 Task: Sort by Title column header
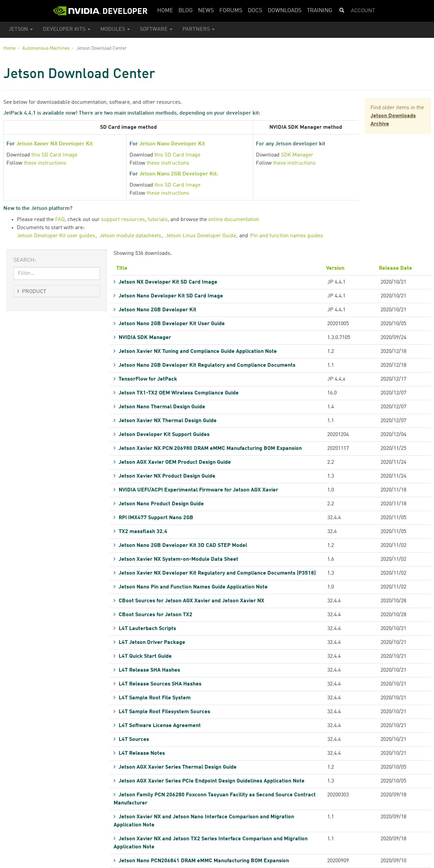click(122, 268)
